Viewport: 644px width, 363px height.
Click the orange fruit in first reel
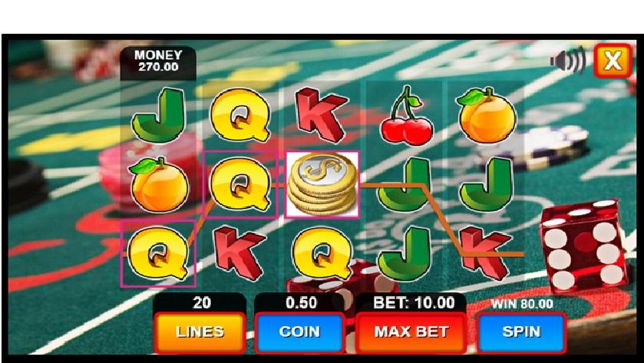160,185
